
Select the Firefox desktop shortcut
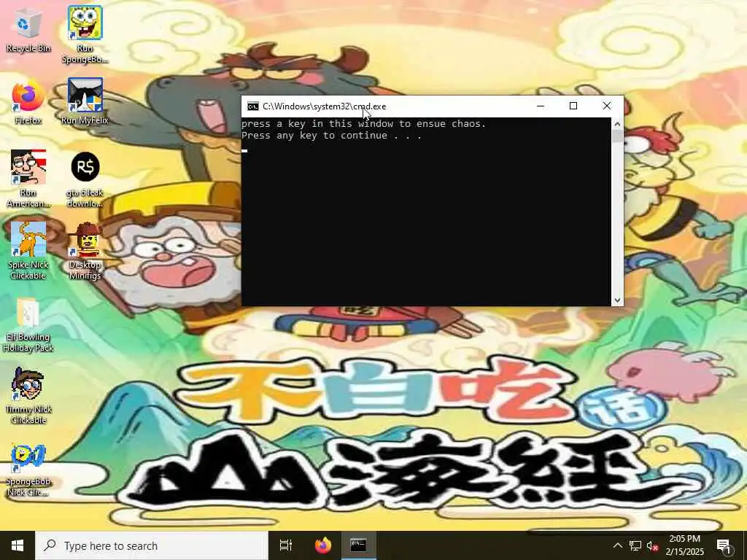pos(28,102)
